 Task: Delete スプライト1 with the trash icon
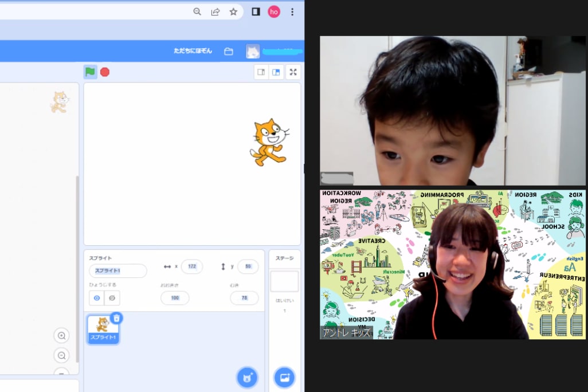116,318
